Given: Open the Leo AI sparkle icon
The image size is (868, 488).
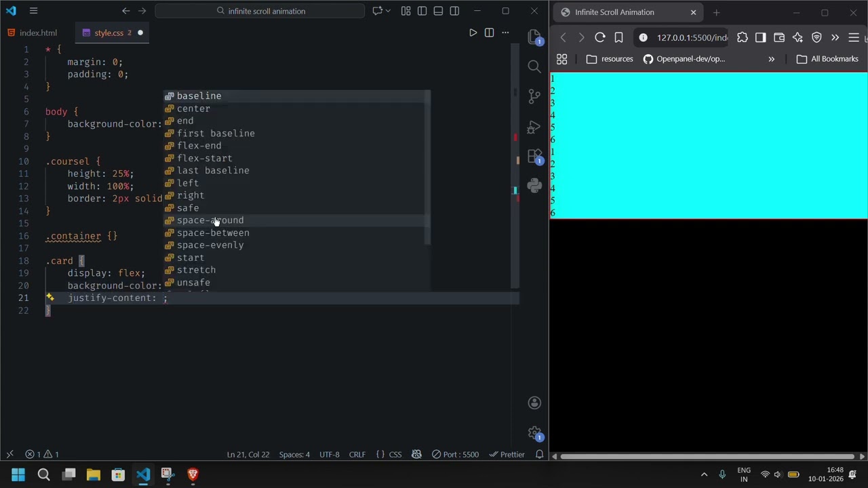Looking at the screenshot, I should (797, 38).
